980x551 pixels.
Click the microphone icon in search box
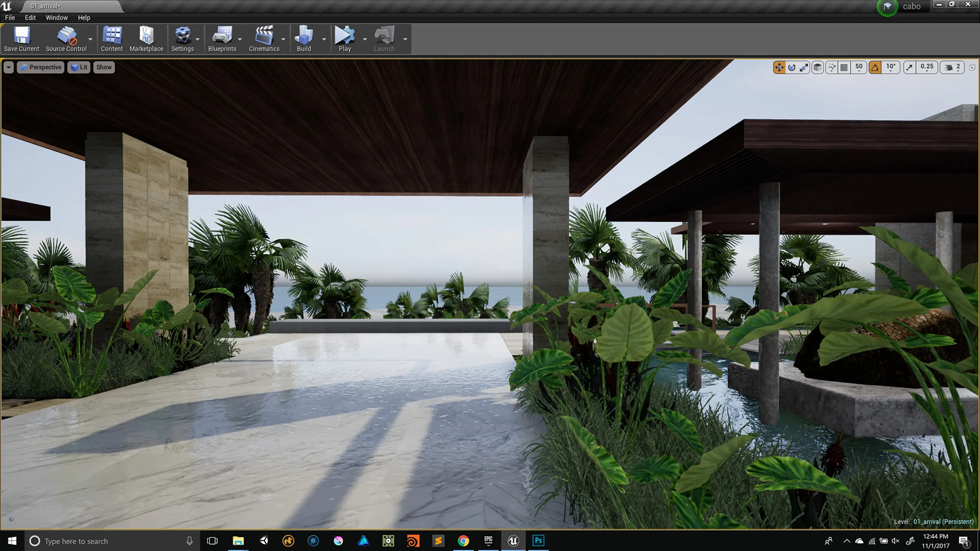[190, 541]
